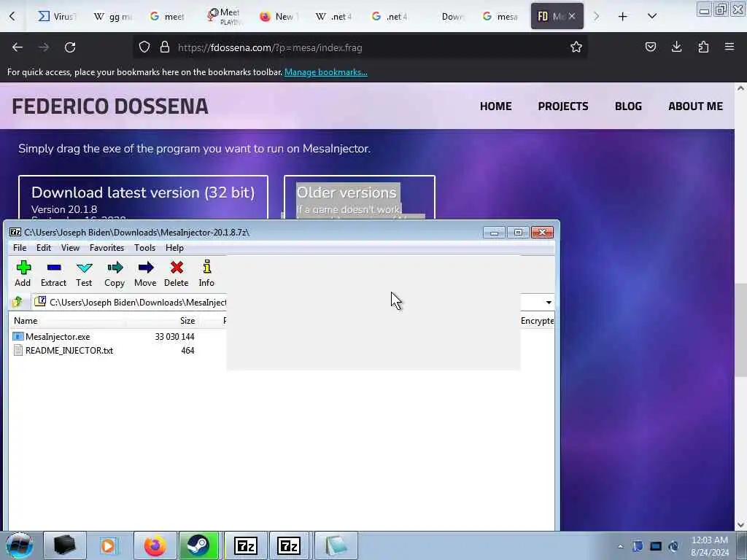Open the Favorites menu
Viewport: 747px width, 560px height.
(x=107, y=248)
